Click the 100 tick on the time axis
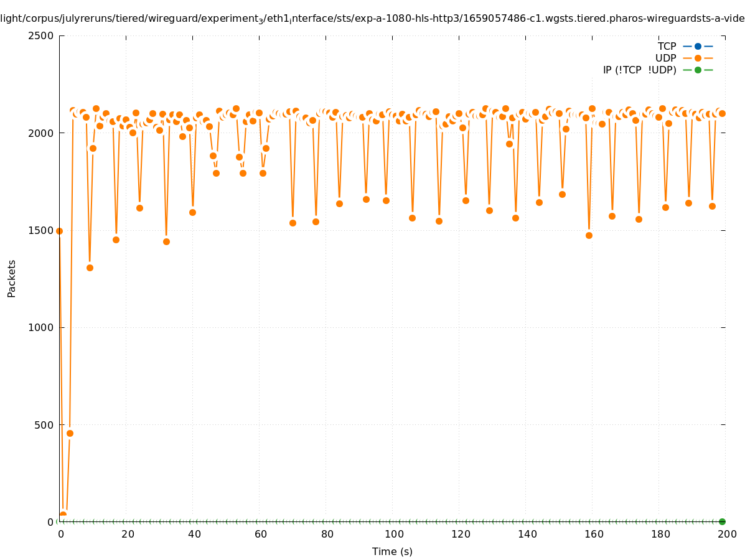This screenshot has height=560, width=745. pos(393,534)
